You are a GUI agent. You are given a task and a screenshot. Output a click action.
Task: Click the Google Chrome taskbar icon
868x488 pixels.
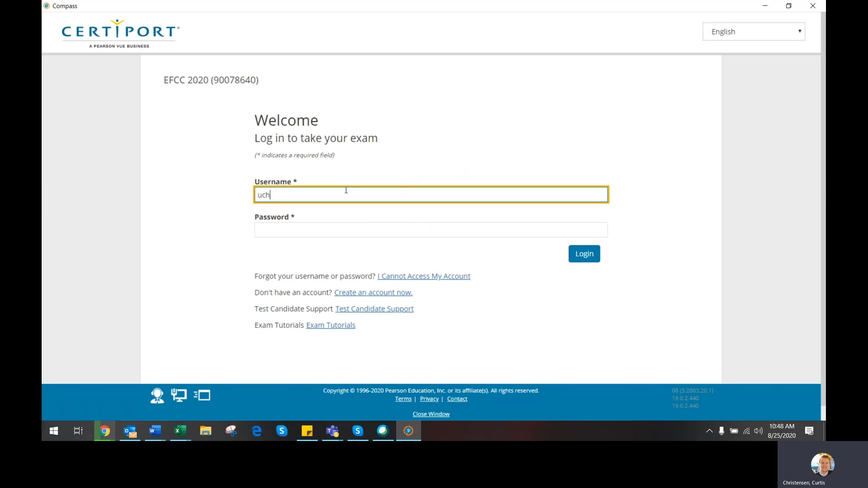tap(104, 431)
